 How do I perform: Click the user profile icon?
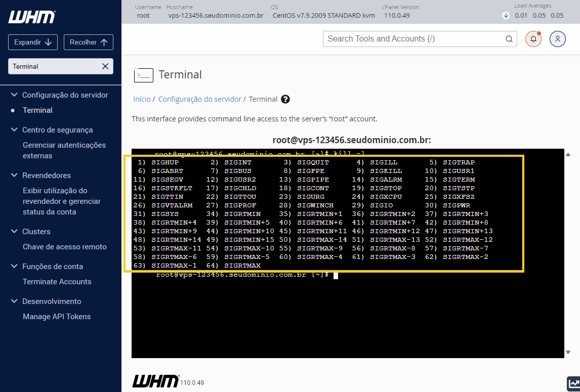557,38
